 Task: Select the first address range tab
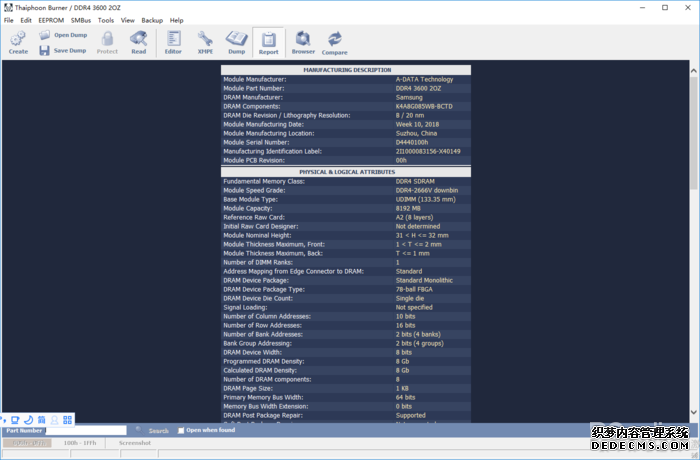tap(28, 443)
